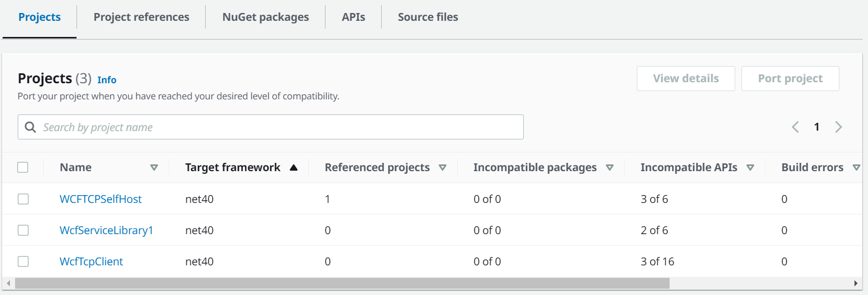Open the WcfTcpClient project link
868x295 pixels.
click(x=91, y=262)
